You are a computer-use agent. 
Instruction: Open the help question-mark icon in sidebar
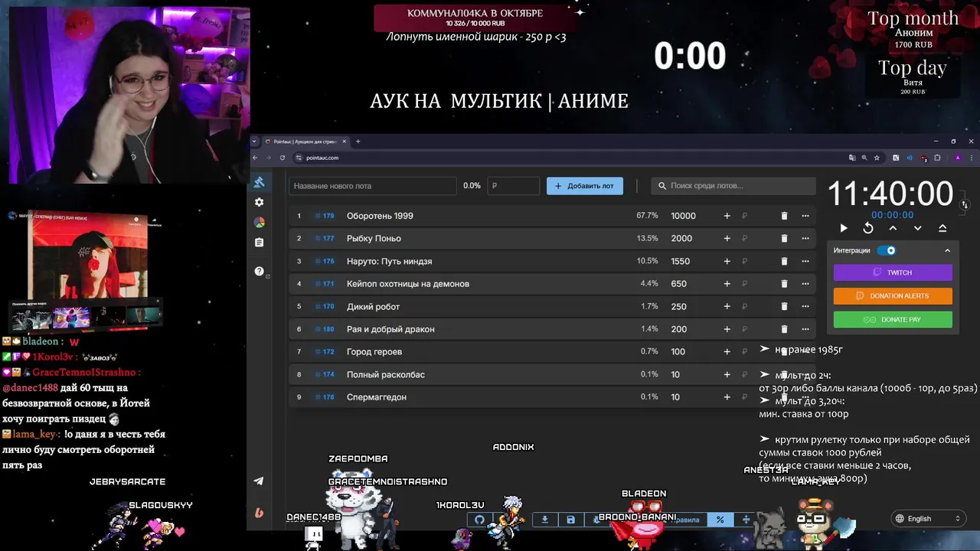coord(259,272)
